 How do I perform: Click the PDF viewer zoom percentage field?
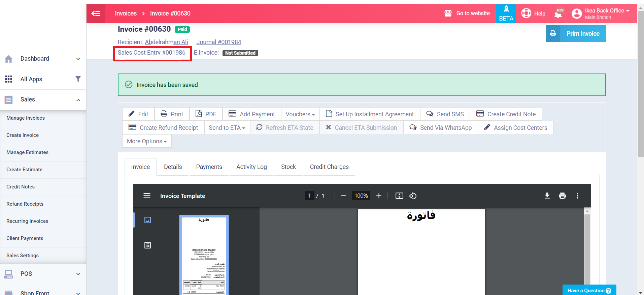click(361, 196)
